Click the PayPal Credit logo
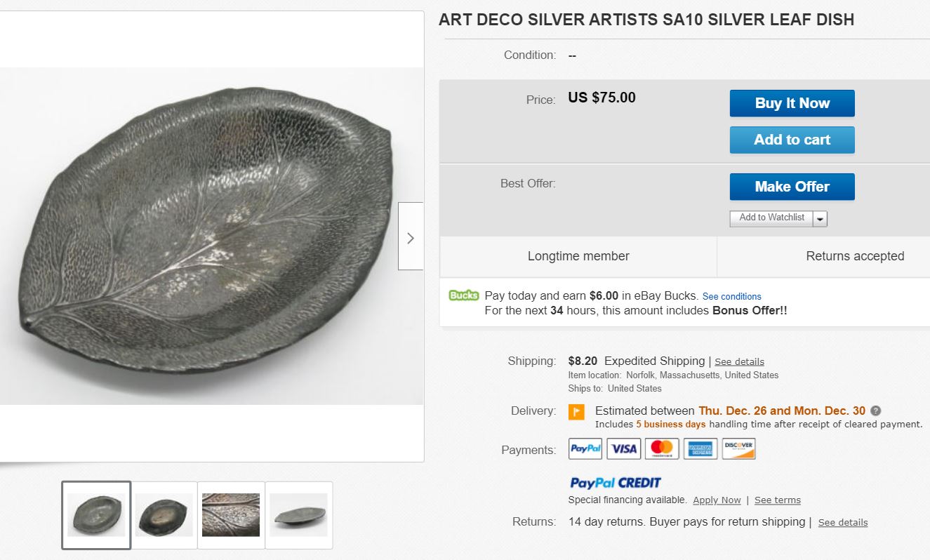Viewport: 930px width, 560px height. 614,483
